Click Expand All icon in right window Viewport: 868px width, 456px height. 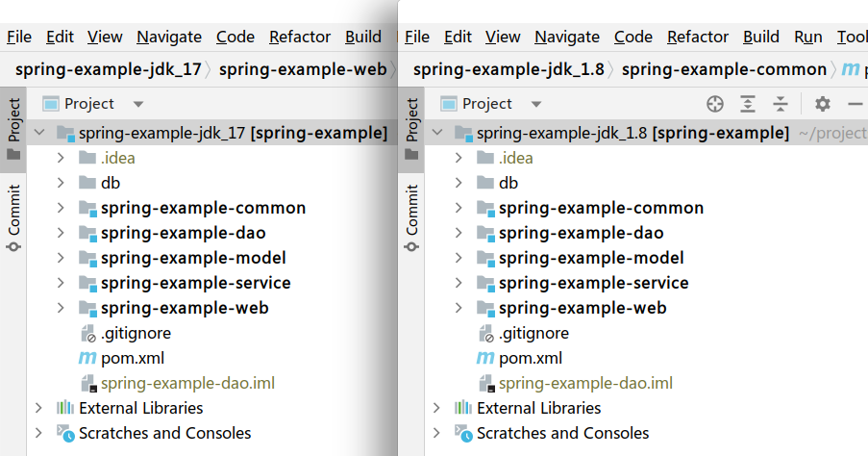[x=747, y=104]
